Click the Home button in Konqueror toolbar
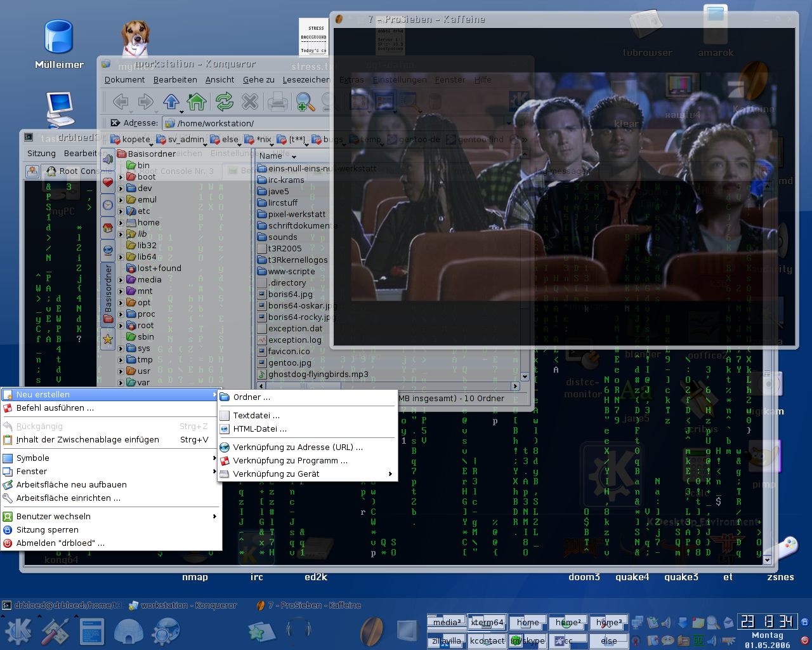Screen dimensions: 812x650 point(197,102)
